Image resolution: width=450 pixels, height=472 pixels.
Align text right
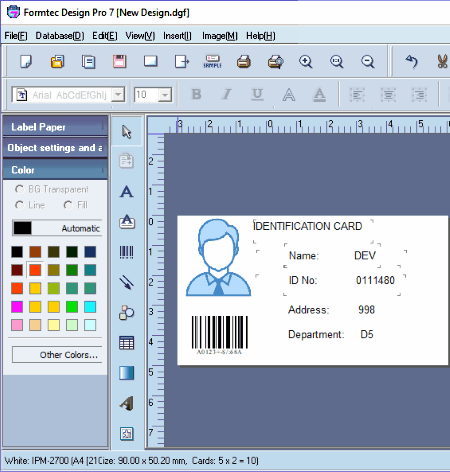coord(419,95)
